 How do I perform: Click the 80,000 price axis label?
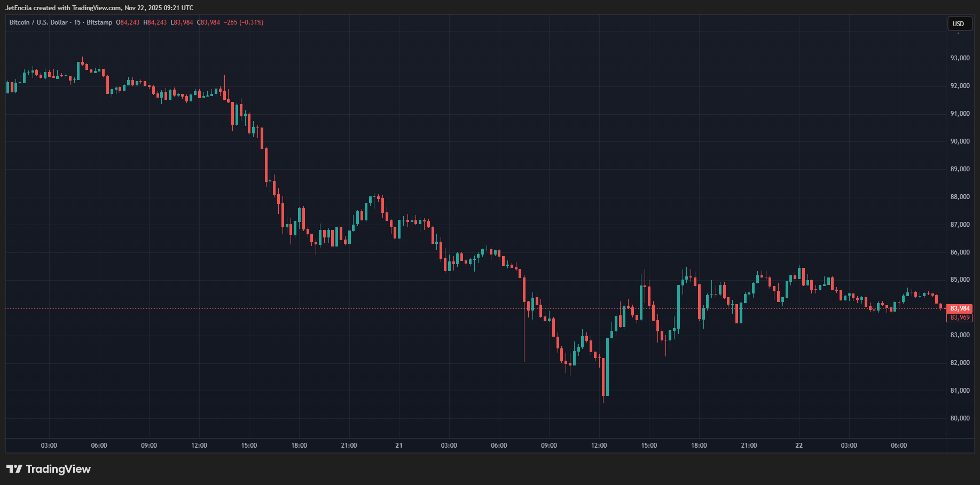(960, 418)
